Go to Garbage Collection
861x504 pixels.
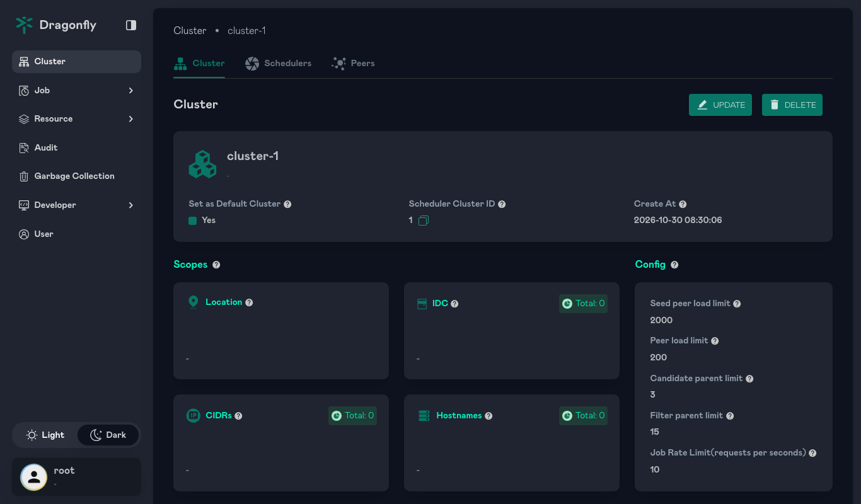click(76, 176)
